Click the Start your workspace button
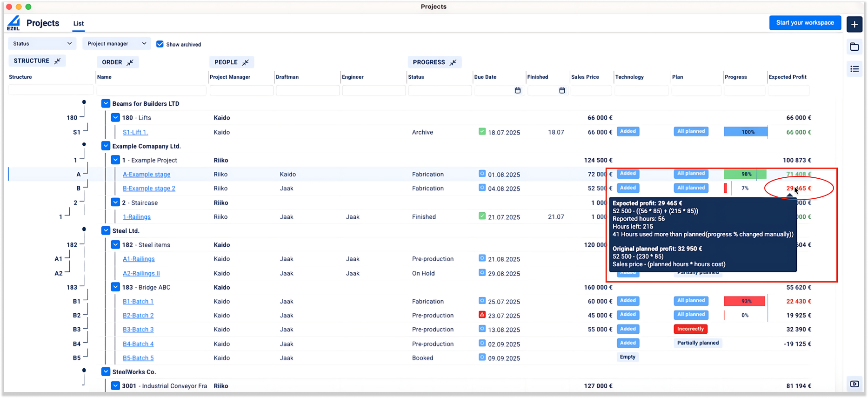This screenshot has height=398, width=868. coord(805,23)
